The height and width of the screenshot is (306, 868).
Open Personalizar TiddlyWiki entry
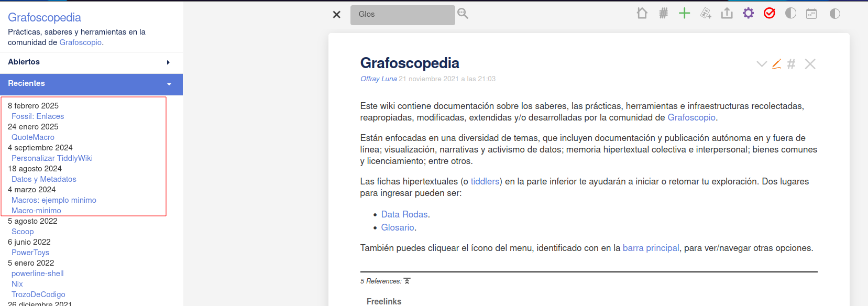click(x=52, y=158)
